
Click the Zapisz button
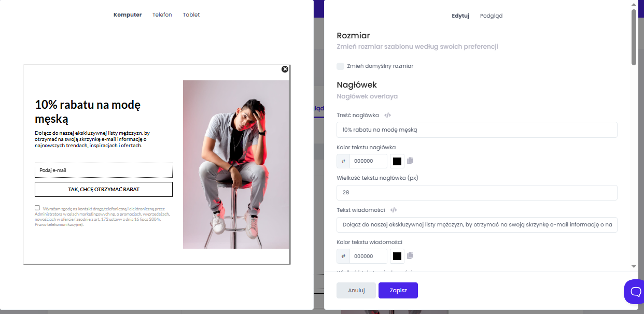tap(398, 291)
